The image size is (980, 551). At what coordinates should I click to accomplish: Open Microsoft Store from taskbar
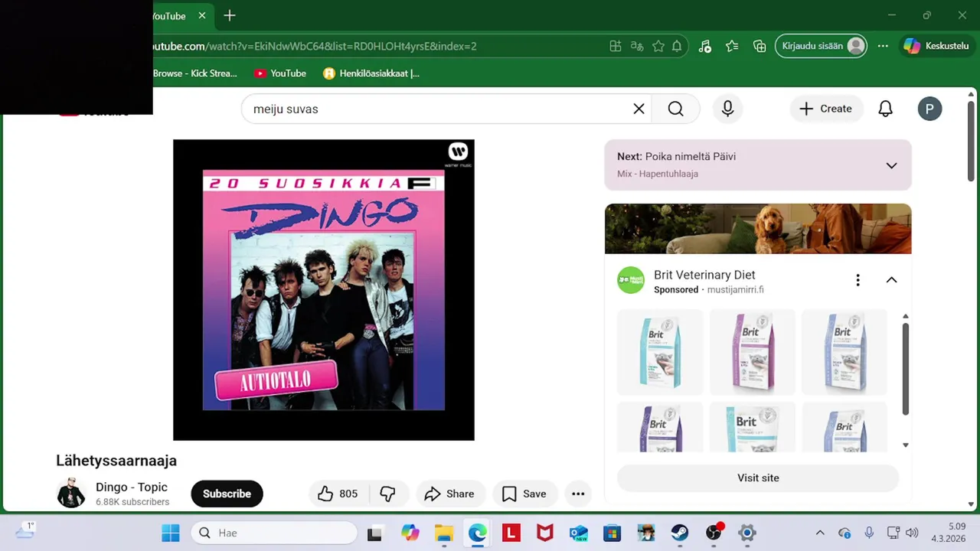(612, 533)
